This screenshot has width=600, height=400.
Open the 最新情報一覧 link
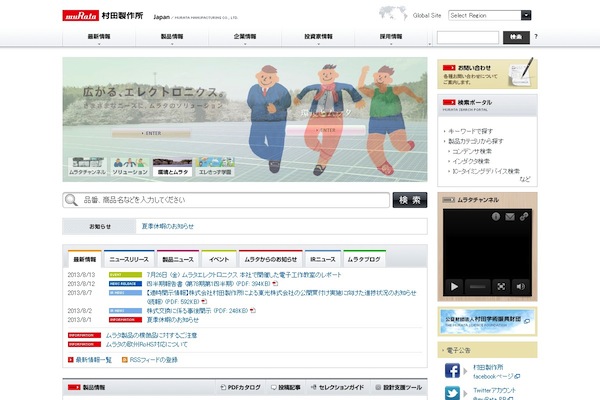tap(93, 360)
